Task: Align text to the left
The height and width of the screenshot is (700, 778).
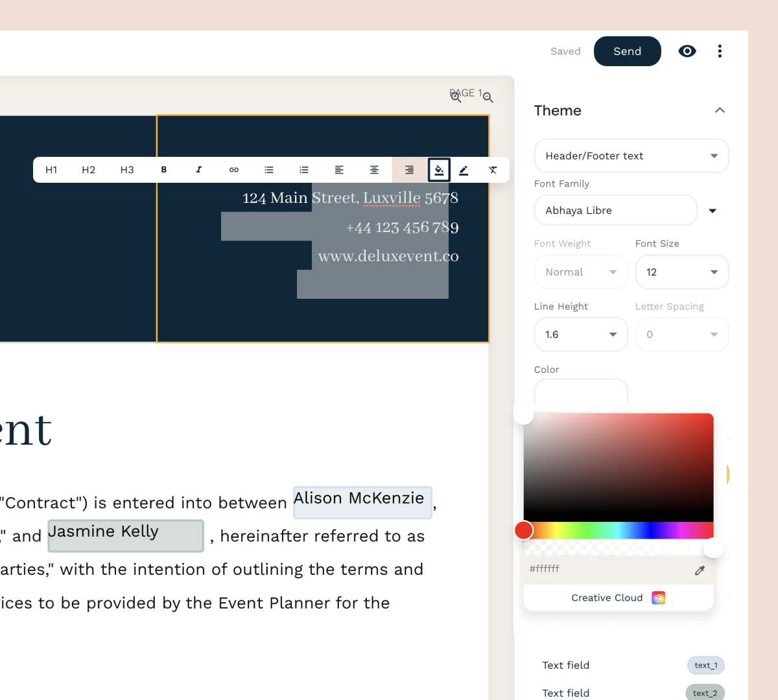Action: click(339, 170)
